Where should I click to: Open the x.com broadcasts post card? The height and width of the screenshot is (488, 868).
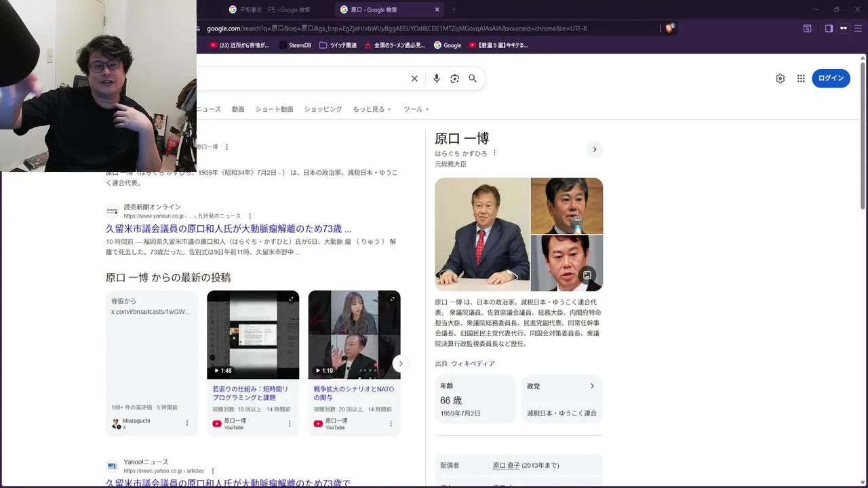[151, 363]
